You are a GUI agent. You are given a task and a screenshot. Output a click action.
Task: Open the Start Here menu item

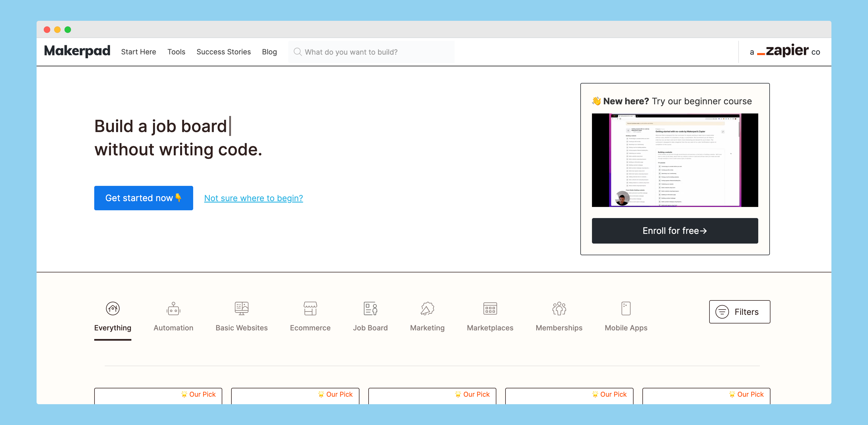coord(139,52)
